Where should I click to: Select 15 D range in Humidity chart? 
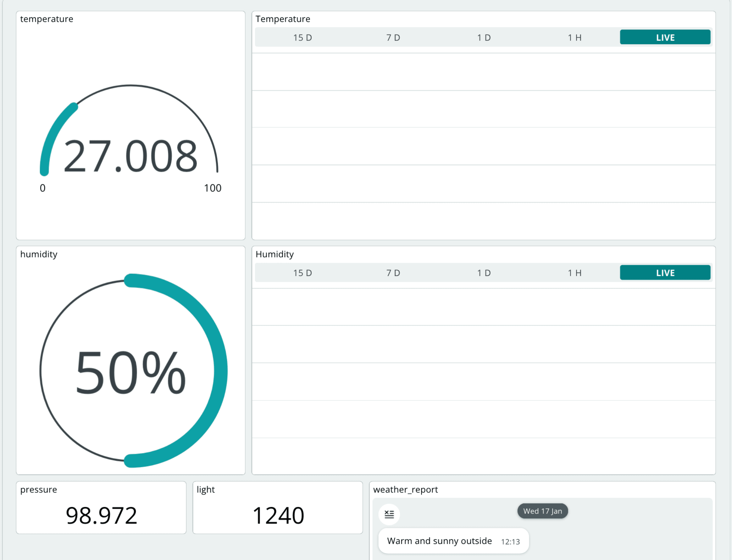[x=302, y=273]
